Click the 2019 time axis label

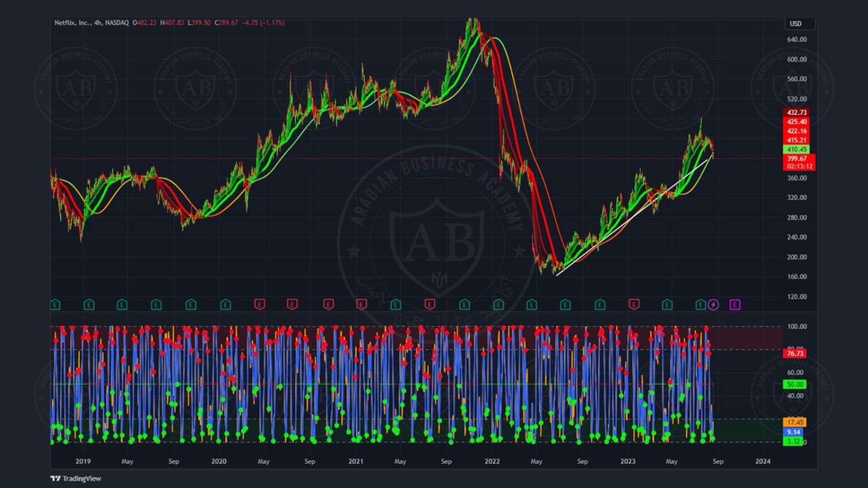click(x=83, y=461)
